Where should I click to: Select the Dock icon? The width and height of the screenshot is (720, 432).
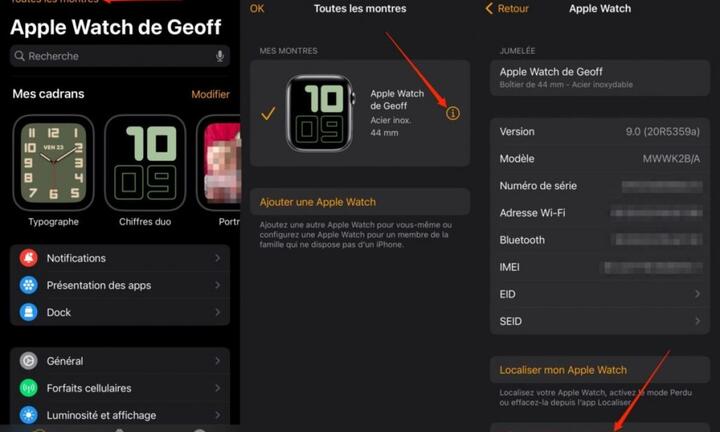click(x=28, y=312)
